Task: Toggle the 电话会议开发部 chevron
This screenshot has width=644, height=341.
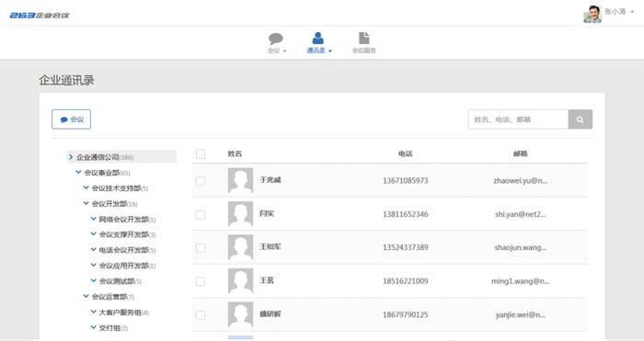Action: [x=93, y=249]
